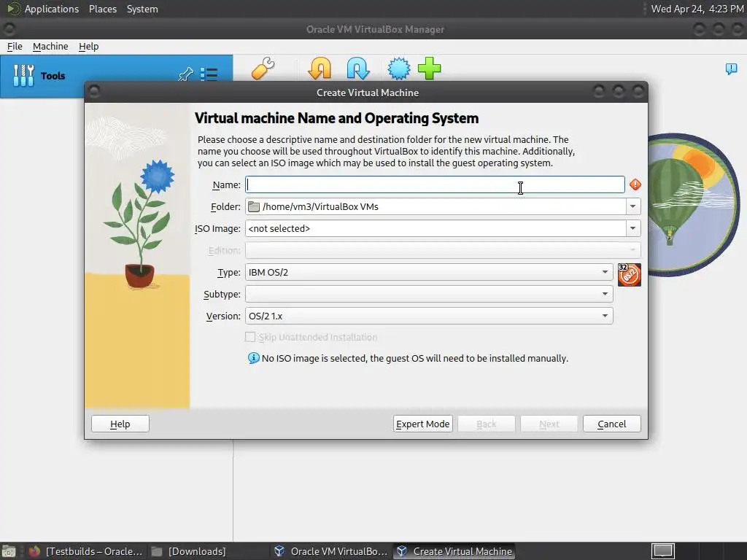Click the Tools icon in the left panel
The image size is (747, 560).
click(23, 76)
